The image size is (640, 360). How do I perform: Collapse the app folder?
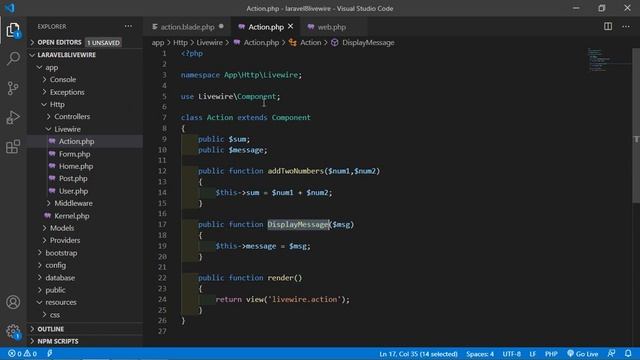point(51,67)
